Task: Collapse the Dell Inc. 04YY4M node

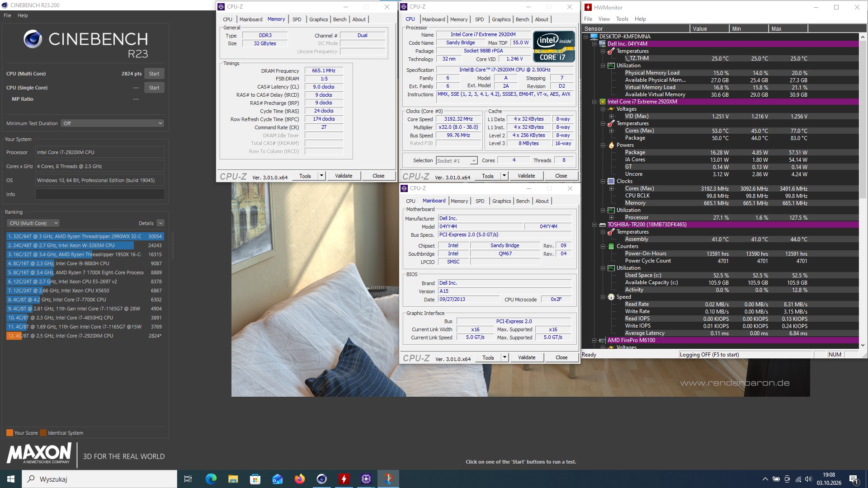Action: coord(594,44)
